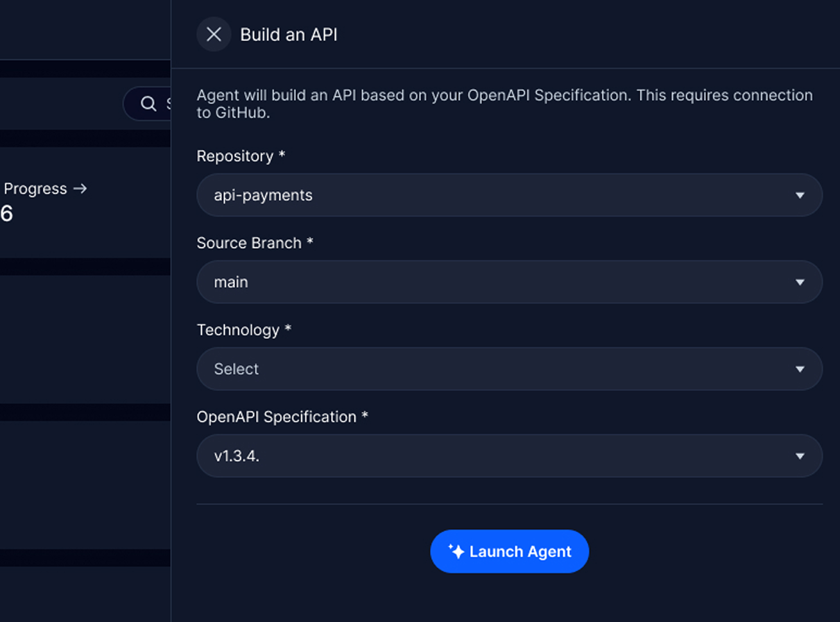This screenshot has width=840, height=622.
Task: Expand the OpenAPI Specification dropdown caret
Action: 800,456
